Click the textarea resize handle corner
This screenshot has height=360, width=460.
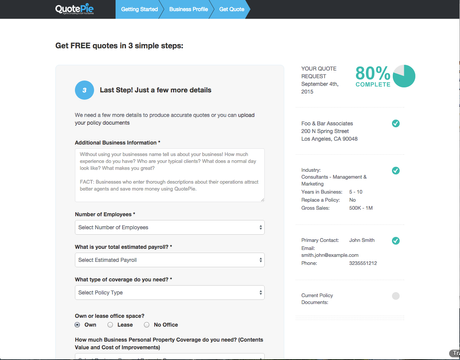[x=262, y=200]
